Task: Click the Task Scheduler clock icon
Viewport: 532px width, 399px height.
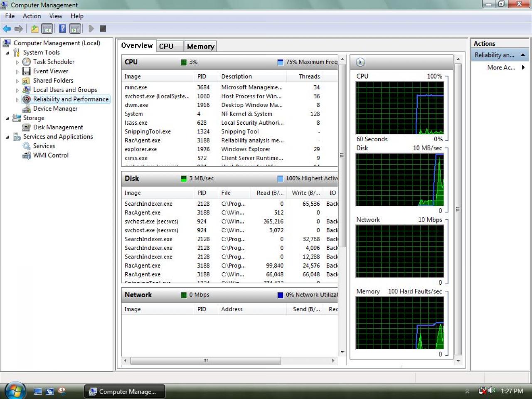Action: click(27, 62)
